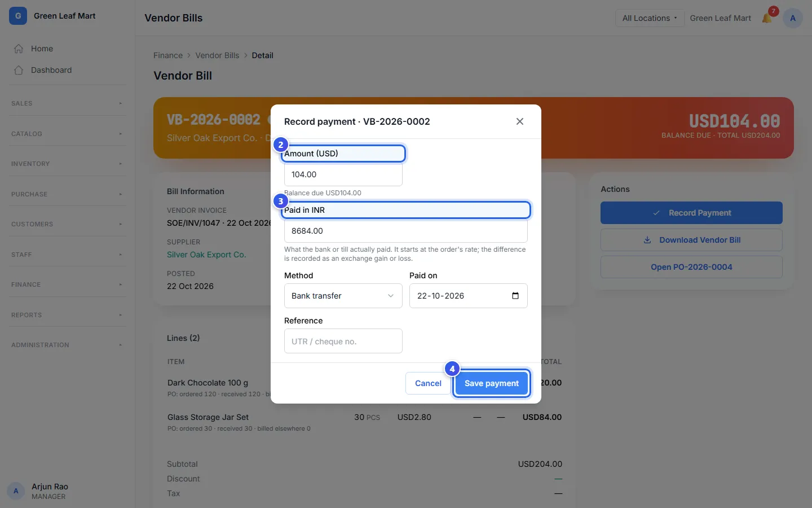Screen dimensions: 812x508
Task: Click the Arjun Rao profile avatar
Action: coord(16,491)
